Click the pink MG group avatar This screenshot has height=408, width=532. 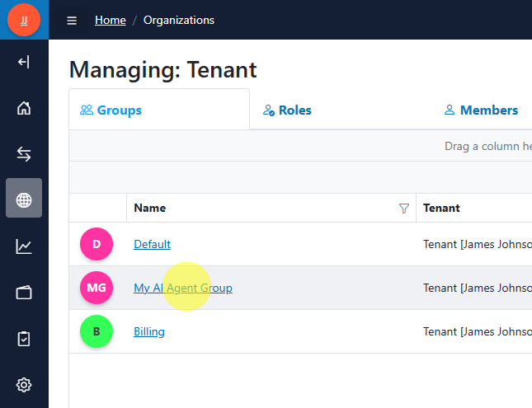[97, 288]
